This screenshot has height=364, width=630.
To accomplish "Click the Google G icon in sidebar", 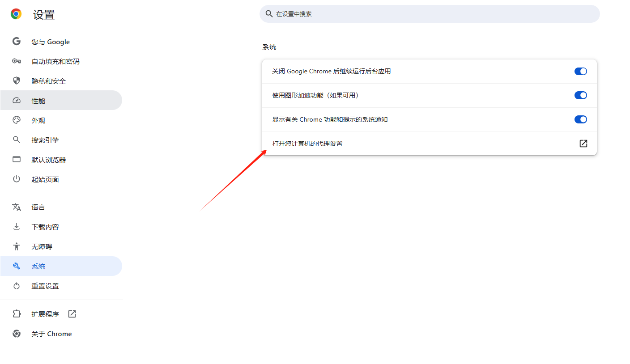I will [x=17, y=42].
